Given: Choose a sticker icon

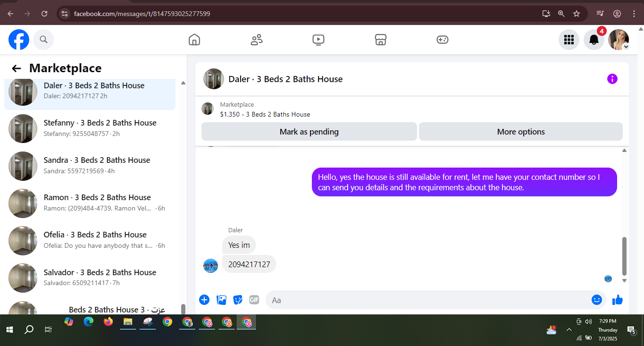Looking at the screenshot, I should coord(238,300).
